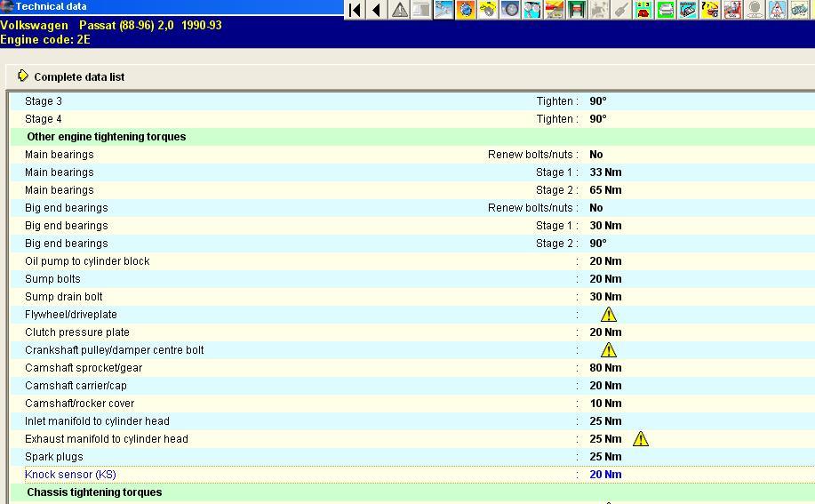Open the toolbar warning triangle icon
The height and width of the screenshot is (504, 815).
click(400, 10)
